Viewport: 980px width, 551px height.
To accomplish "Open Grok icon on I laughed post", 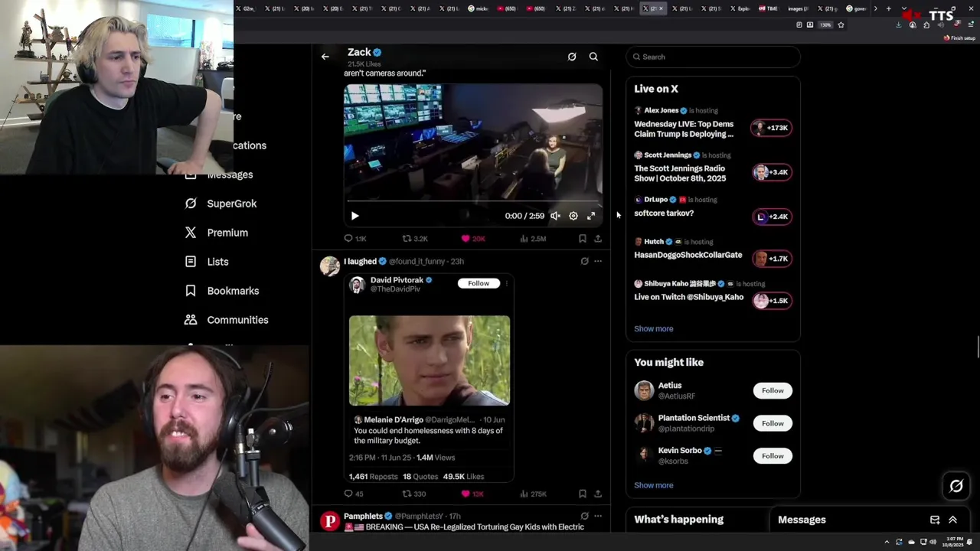I will (584, 261).
